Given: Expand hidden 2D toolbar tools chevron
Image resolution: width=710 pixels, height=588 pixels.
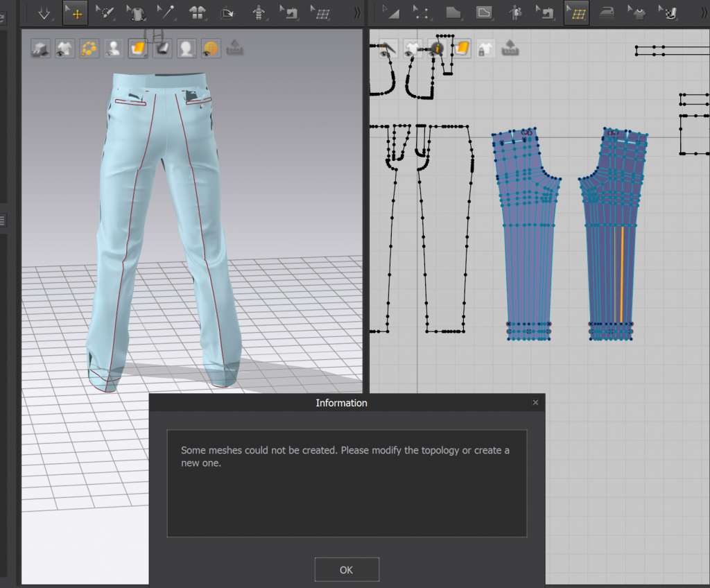Looking at the screenshot, I should [703, 12].
